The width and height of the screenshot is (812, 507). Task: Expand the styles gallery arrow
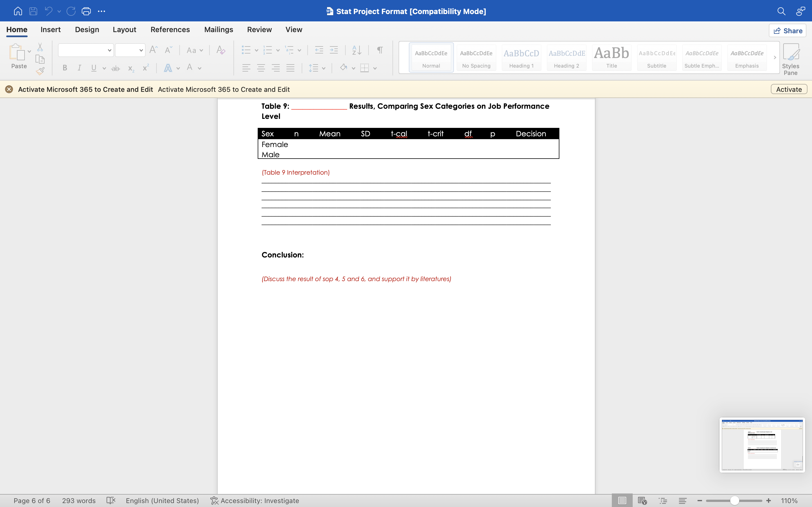click(775, 57)
